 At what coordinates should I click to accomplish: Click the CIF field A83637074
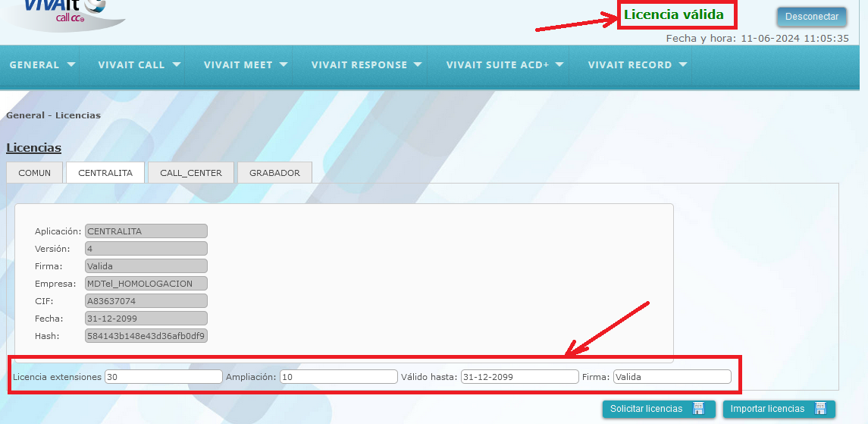[x=146, y=301]
